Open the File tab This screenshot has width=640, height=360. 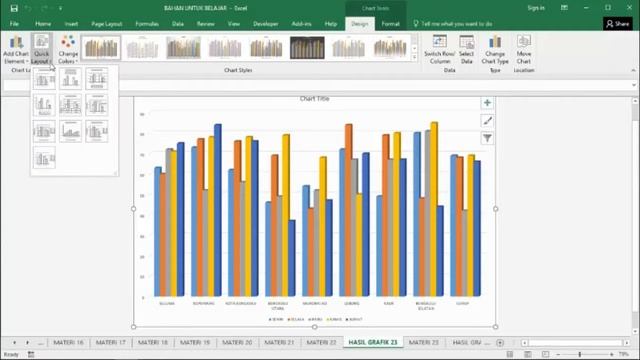pyautogui.click(x=14, y=24)
